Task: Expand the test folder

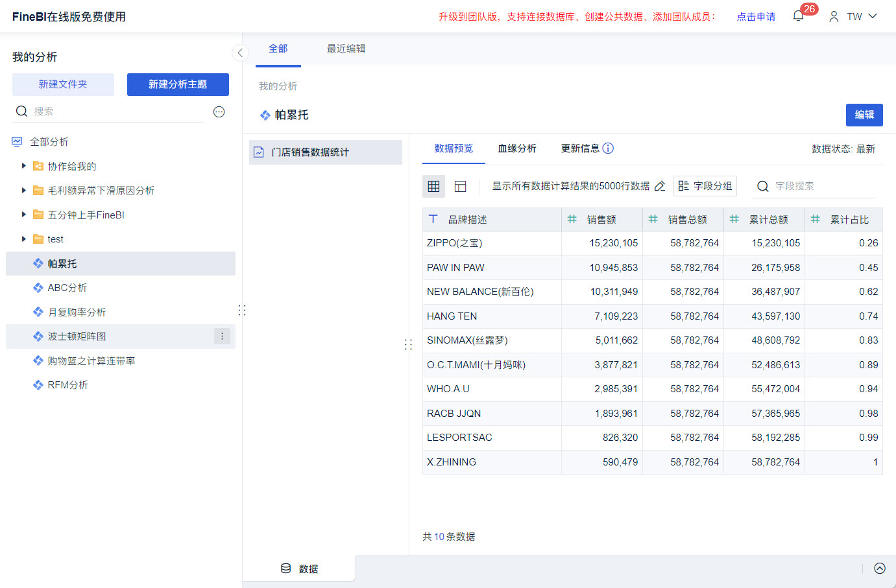Action: 24,239
